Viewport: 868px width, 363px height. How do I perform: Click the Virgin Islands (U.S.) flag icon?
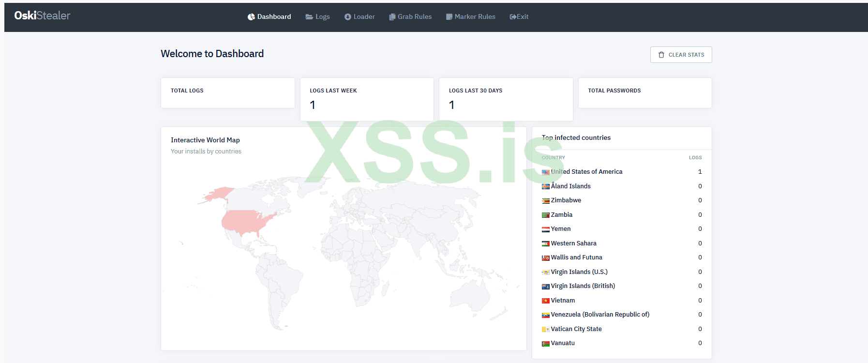tap(546, 272)
